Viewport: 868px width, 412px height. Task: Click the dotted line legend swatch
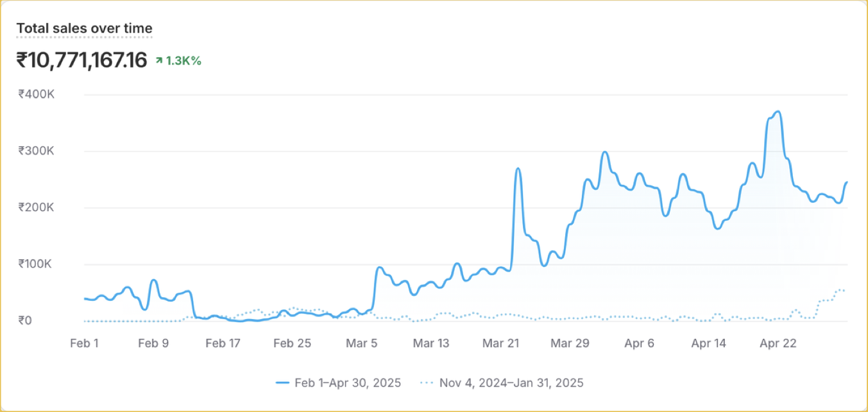click(x=427, y=383)
